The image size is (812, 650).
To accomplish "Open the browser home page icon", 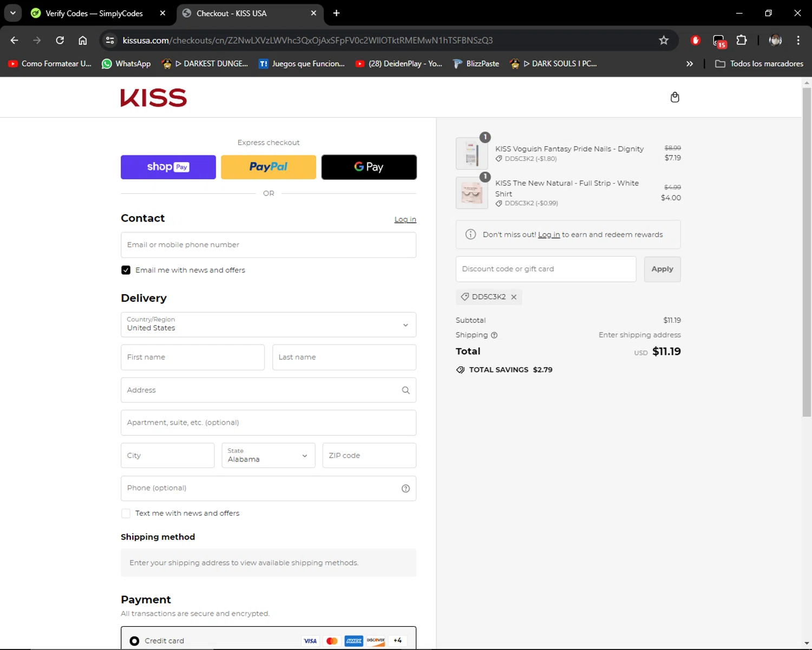I will 82,40.
